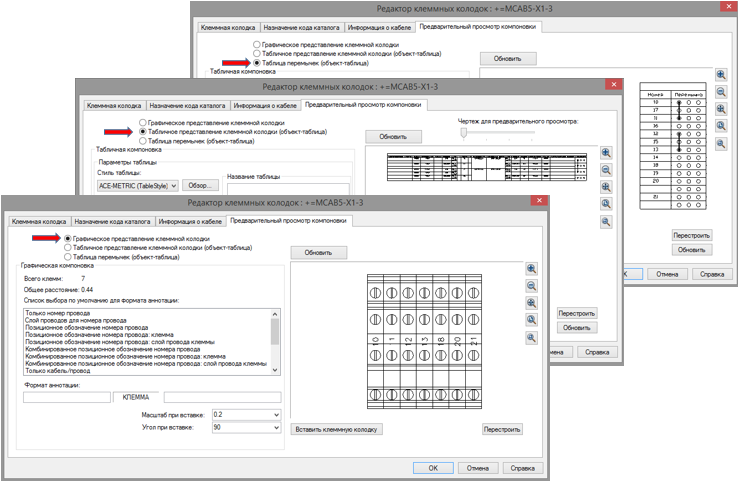Select Графическое представление radio in back window

coord(257,44)
